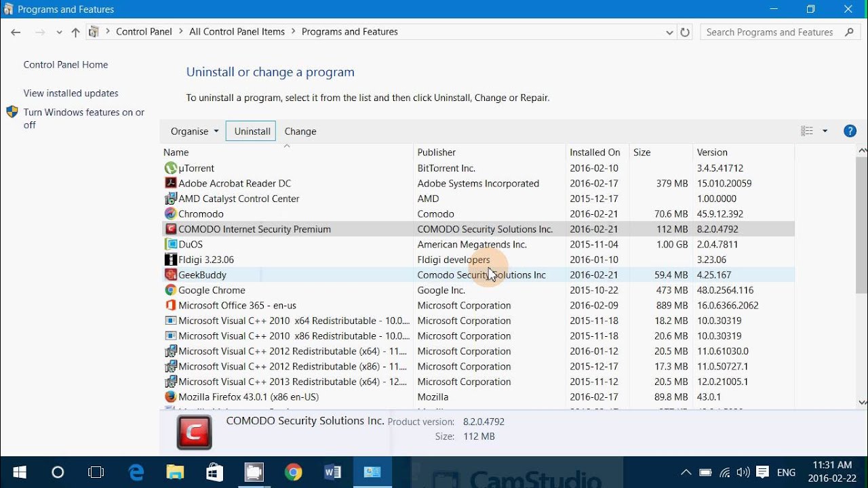Click the Mozilla Firefox 43.0.1 icon

[x=171, y=396]
